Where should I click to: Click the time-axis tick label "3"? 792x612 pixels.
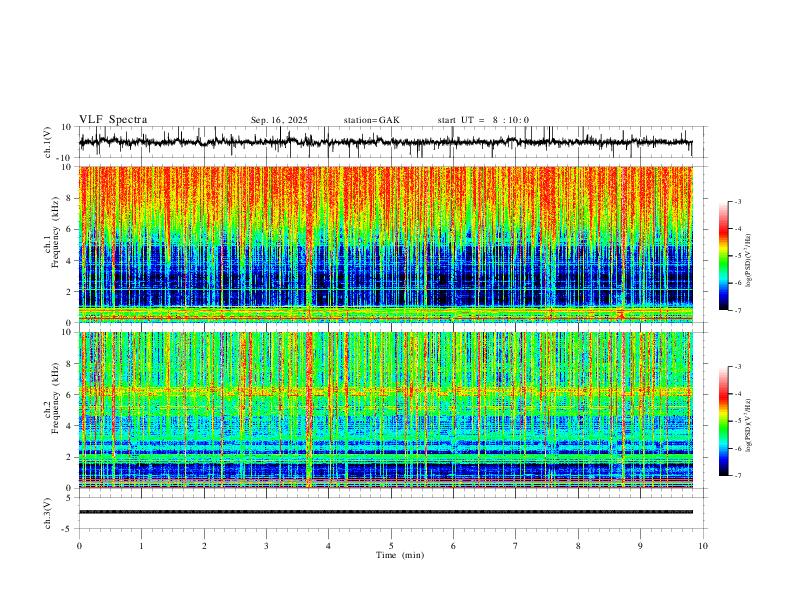(266, 546)
